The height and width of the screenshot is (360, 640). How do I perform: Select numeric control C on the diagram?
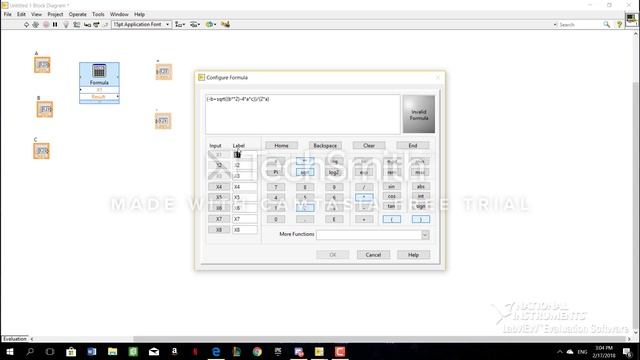42,151
